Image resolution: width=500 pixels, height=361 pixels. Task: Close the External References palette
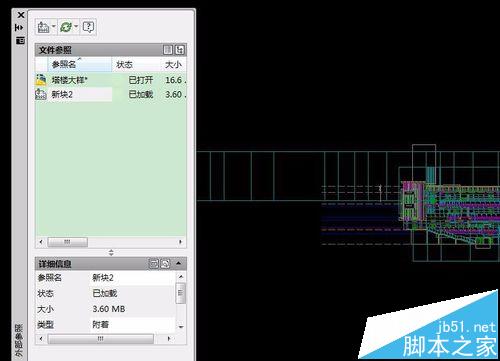[x=21, y=15]
